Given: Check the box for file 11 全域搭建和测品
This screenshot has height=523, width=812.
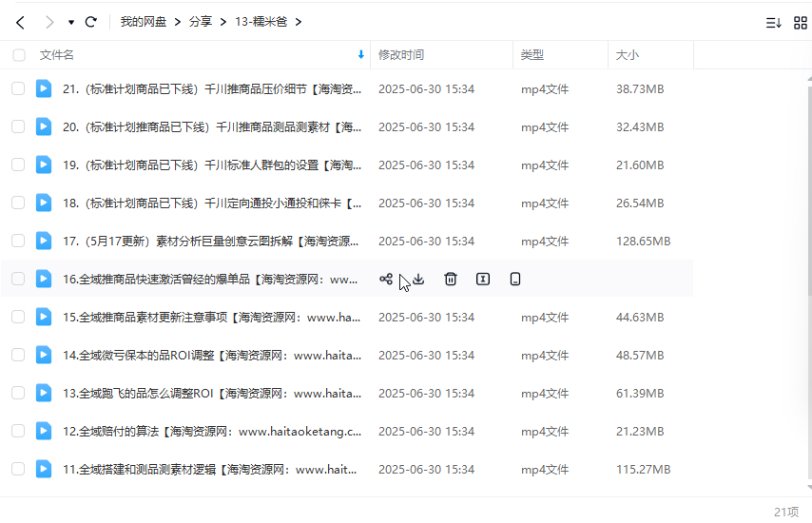Looking at the screenshot, I should pyautogui.click(x=18, y=469).
